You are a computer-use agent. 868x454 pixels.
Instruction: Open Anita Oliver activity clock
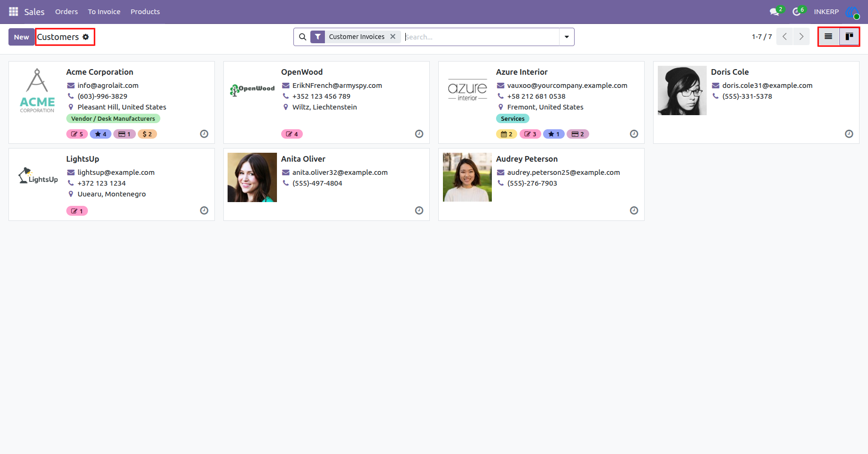pyautogui.click(x=419, y=211)
